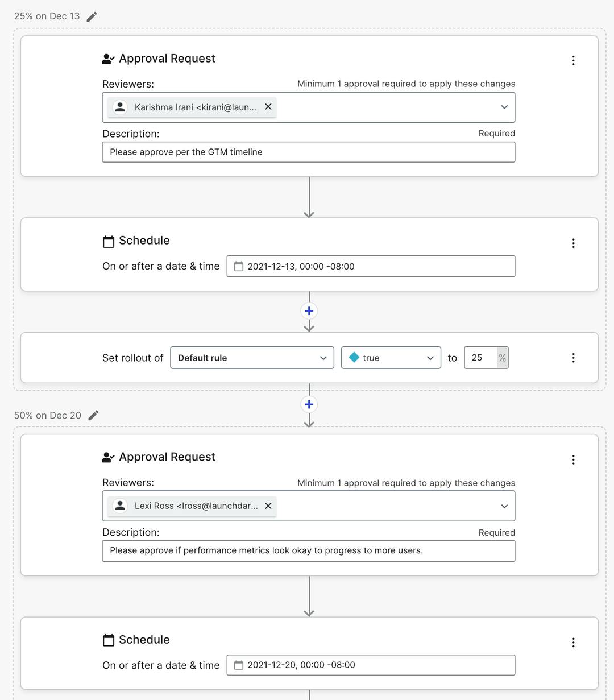Add step between the two rollout stages
Viewport: 614px width, 700px height.
pos(309,404)
